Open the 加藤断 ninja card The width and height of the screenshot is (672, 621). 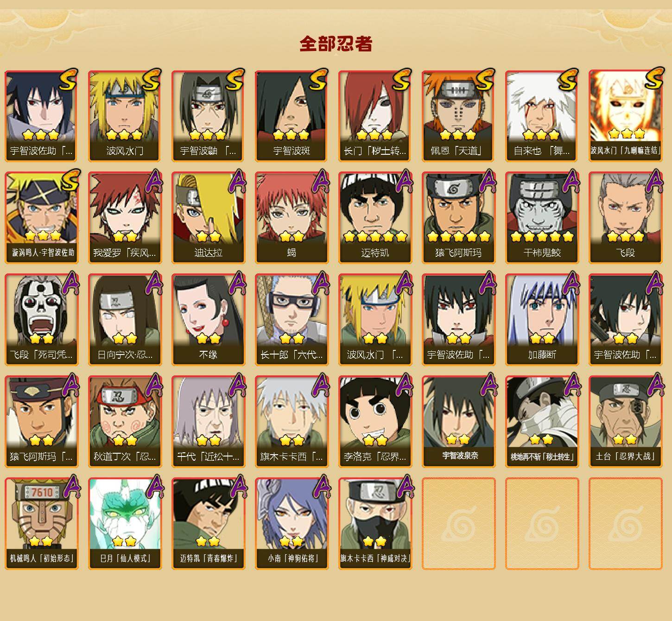coord(542,320)
